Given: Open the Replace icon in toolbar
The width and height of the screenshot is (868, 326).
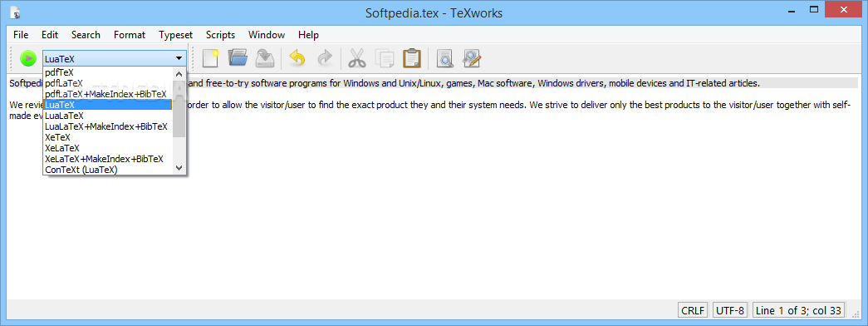Looking at the screenshot, I should click(x=472, y=58).
